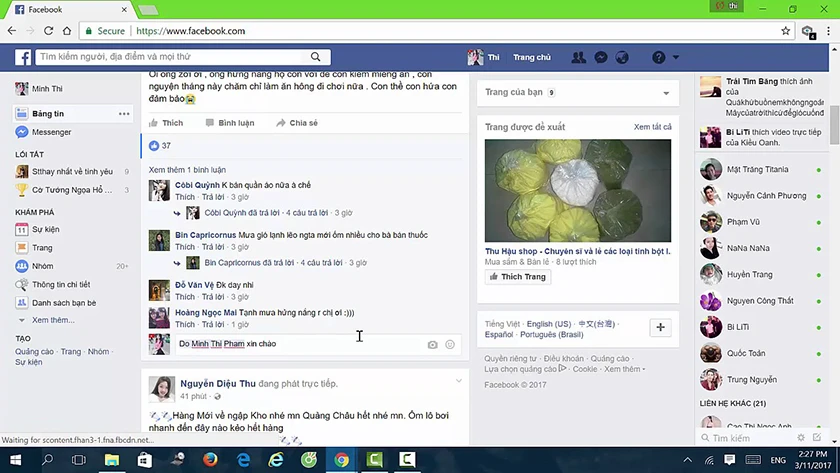The height and width of the screenshot is (473, 840).
Task: Go back with Chrome back arrow
Action: (12, 31)
